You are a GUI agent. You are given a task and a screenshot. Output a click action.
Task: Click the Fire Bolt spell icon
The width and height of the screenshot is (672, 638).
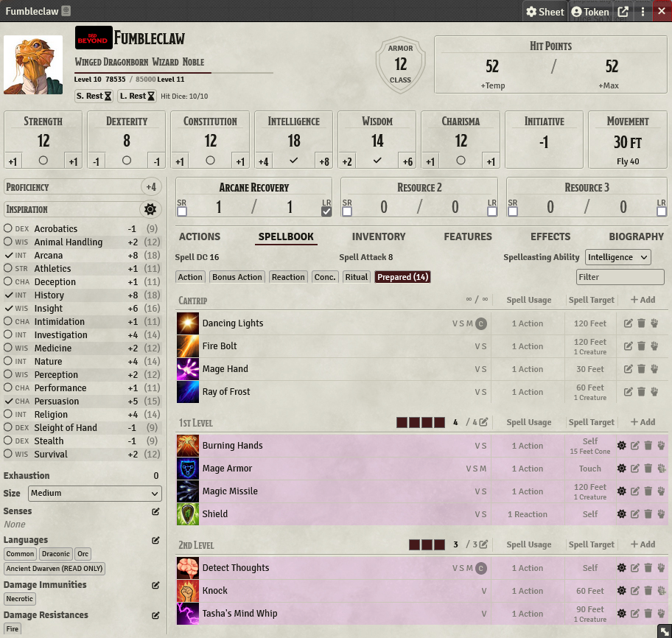tap(188, 346)
